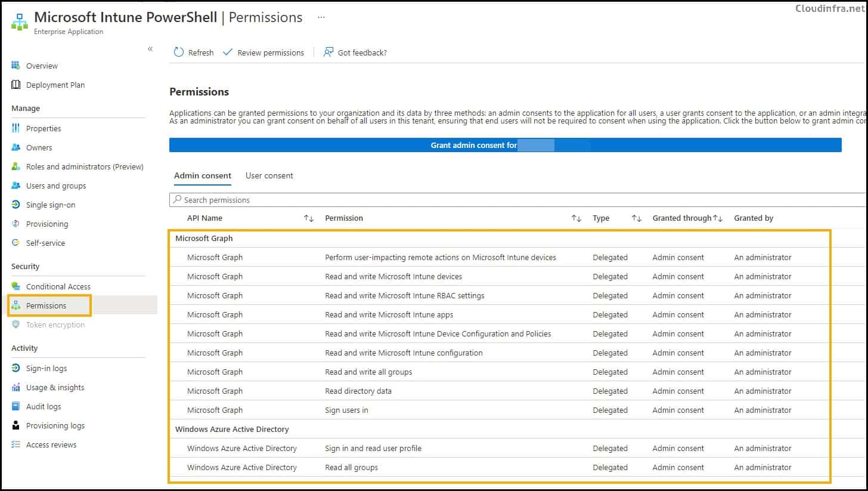Sort by Type column arrows
868x491 pixels.
click(x=636, y=218)
